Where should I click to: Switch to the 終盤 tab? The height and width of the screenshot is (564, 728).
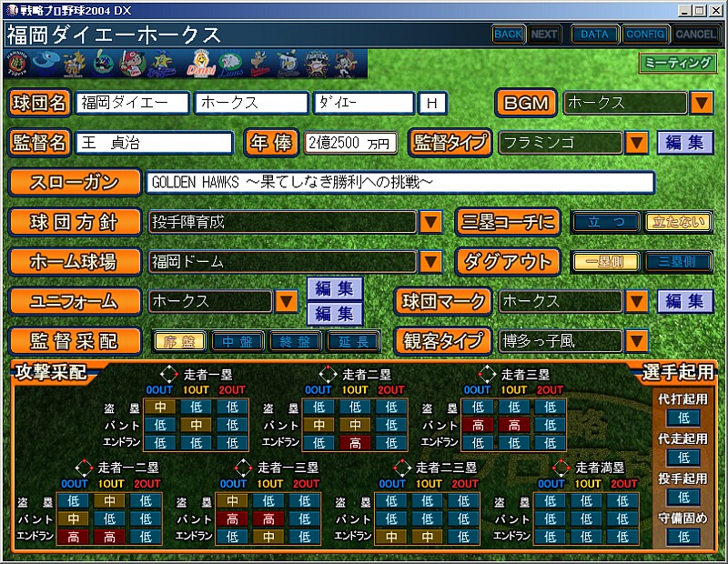pyautogui.click(x=295, y=342)
